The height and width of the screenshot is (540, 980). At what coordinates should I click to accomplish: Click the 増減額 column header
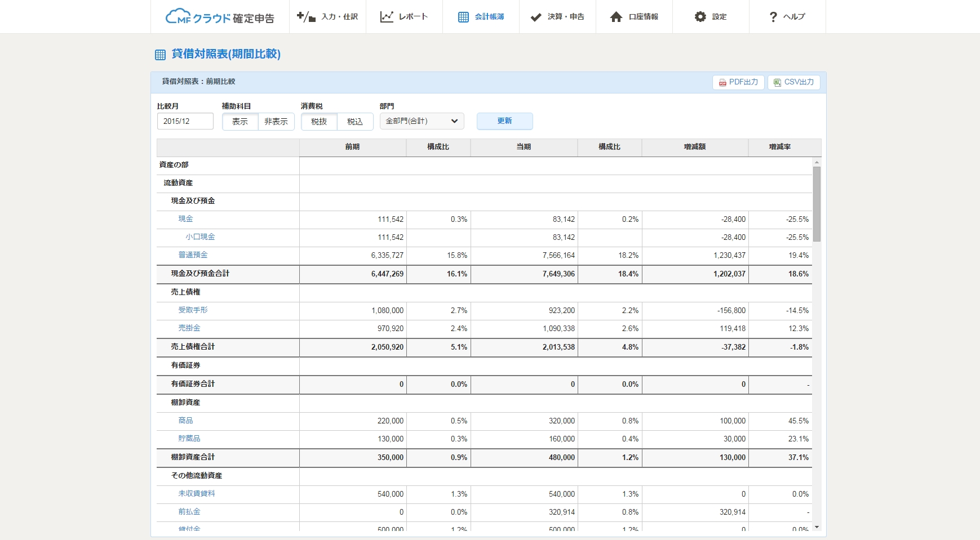[695, 147]
